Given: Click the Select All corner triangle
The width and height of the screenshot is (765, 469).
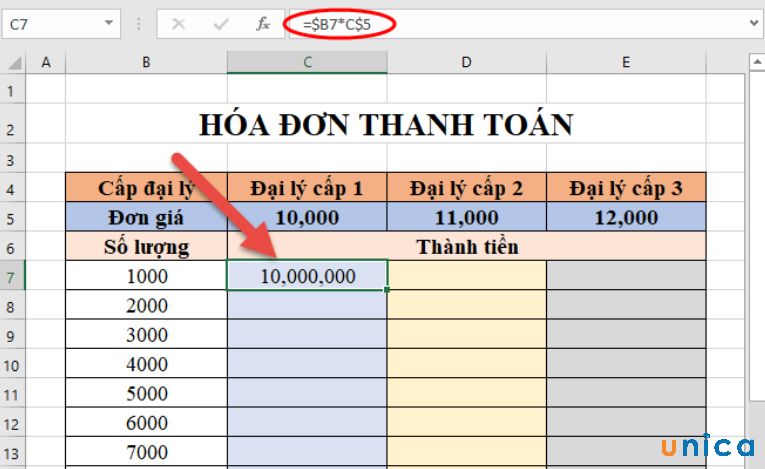Looking at the screenshot, I should pos(12,63).
